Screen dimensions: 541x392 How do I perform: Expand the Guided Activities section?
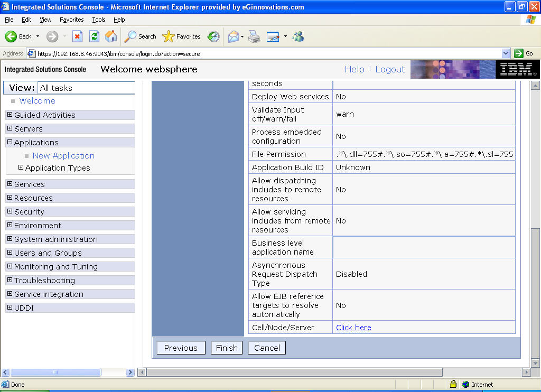(x=10, y=115)
